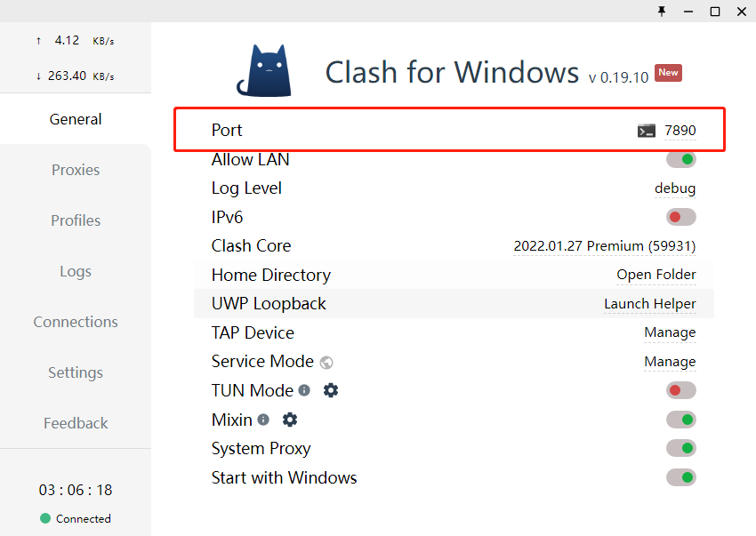Click the port number 7890
The image size is (756, 536).
tap(680, 131)
